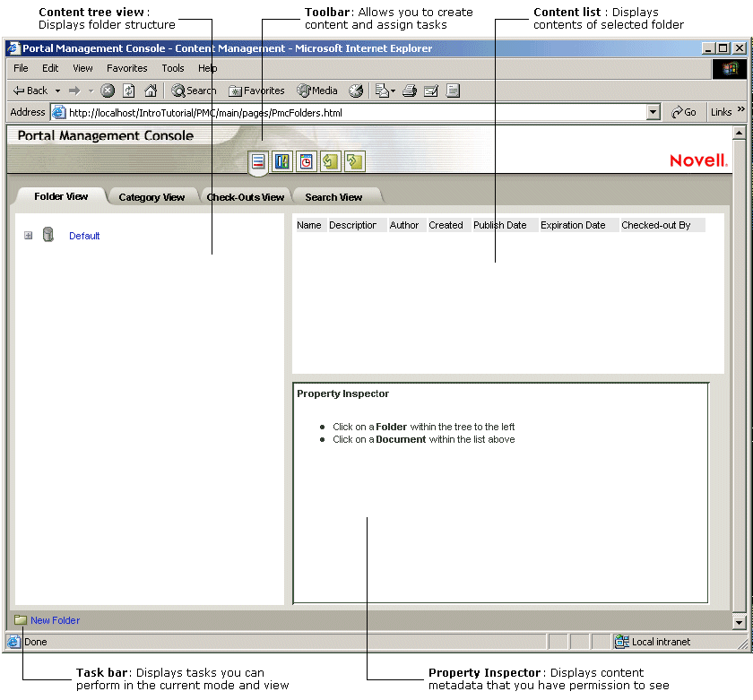Click the Edit page toolbar icon
Screen dimensions: 753x700
point(431,91)
